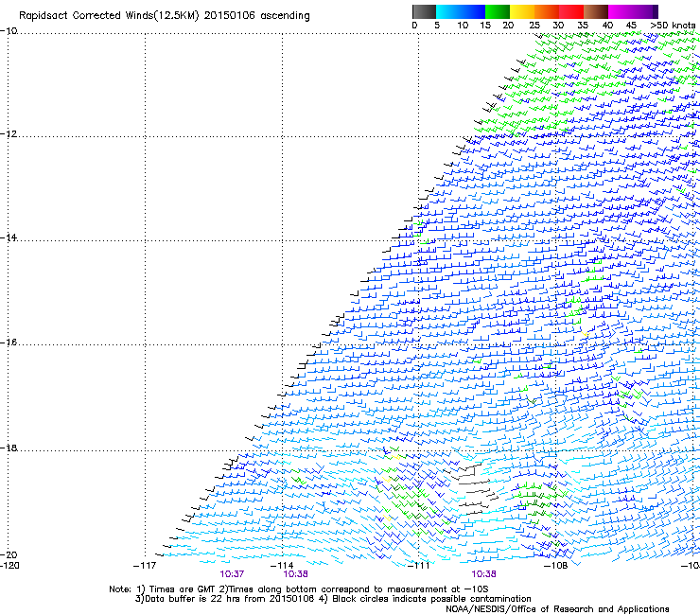The image size is (700, 615).
Task: Click the purple 10:37 time stamp
Action: point(232,574)
